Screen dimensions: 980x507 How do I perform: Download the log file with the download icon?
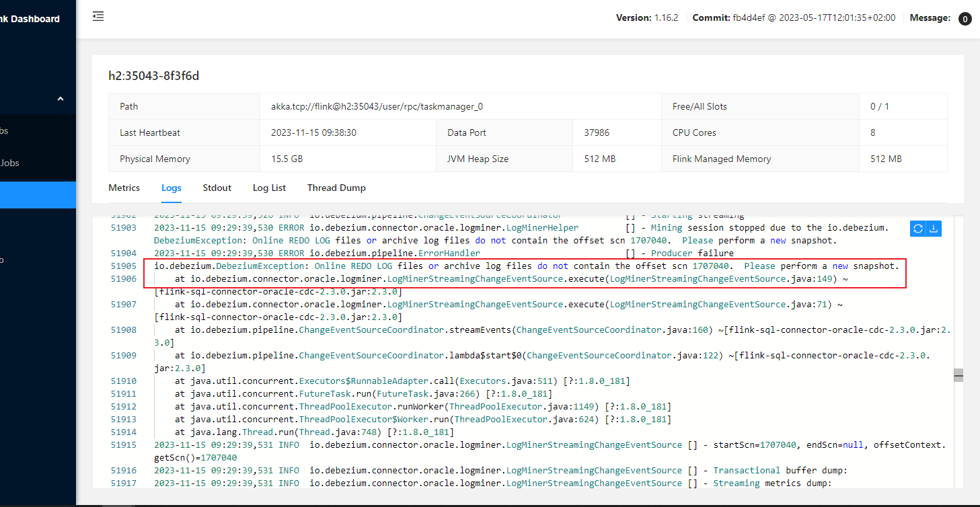[934, 229]
